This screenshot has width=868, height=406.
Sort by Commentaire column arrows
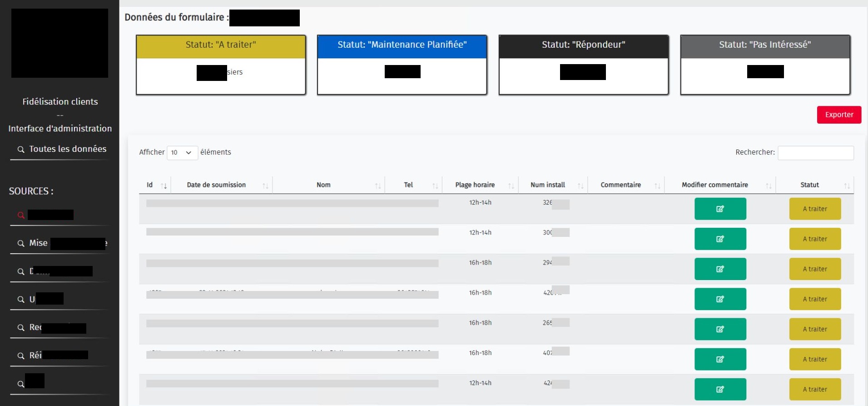657,185
